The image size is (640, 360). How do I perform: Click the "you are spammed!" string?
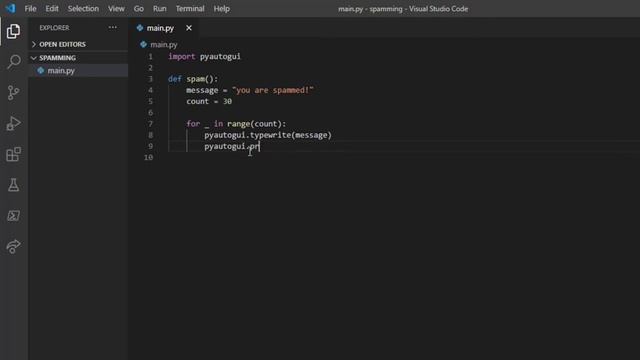click(273, 90)
